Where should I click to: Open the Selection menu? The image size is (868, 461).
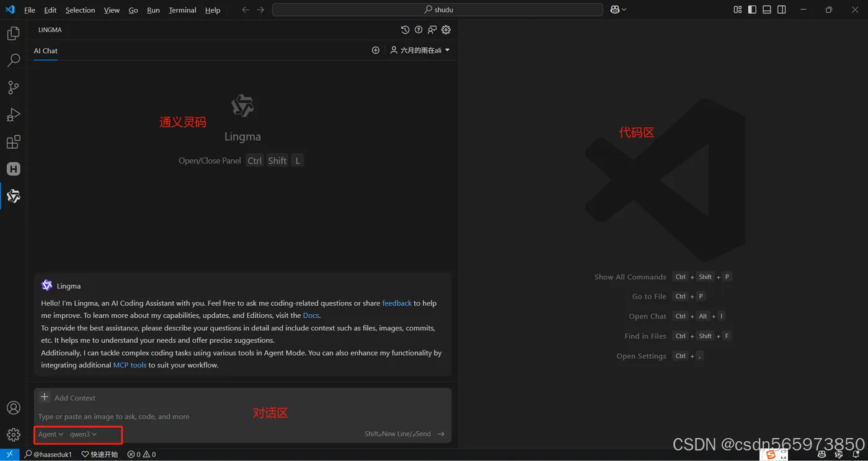point(80,10)
